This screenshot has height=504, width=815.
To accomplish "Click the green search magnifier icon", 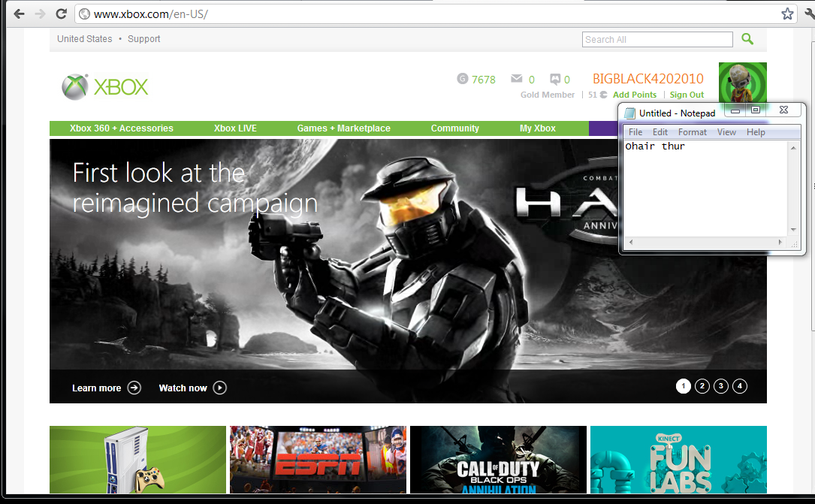I will [x=747, y=39].
